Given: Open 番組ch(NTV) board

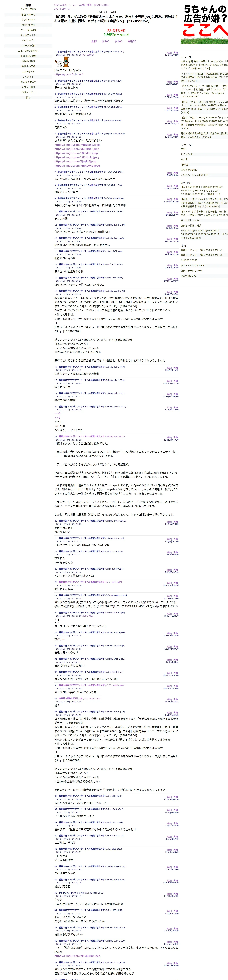Looking at the screenshot, I should [x=28, y=66].
